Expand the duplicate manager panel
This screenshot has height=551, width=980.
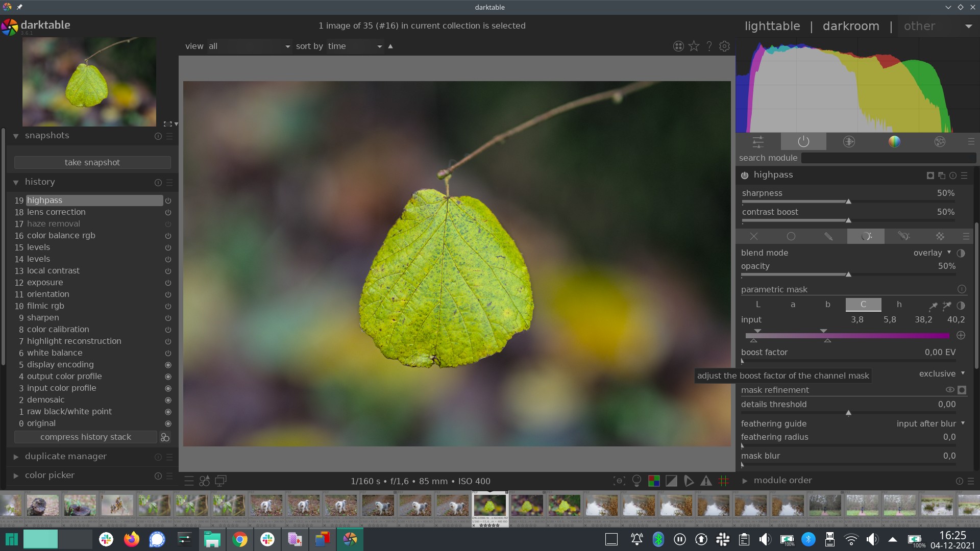[x=66, y=457]
